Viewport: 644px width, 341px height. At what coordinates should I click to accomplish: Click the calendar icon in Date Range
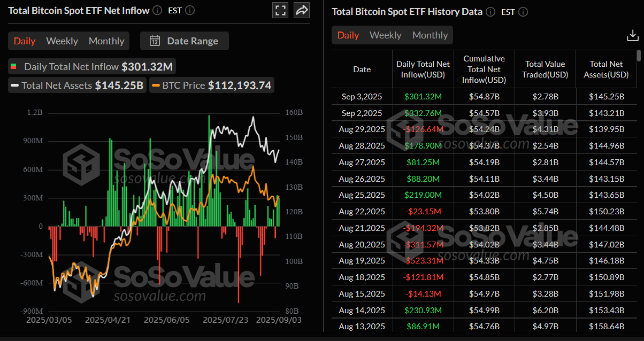pyautogui.click(x=155, y=41)
